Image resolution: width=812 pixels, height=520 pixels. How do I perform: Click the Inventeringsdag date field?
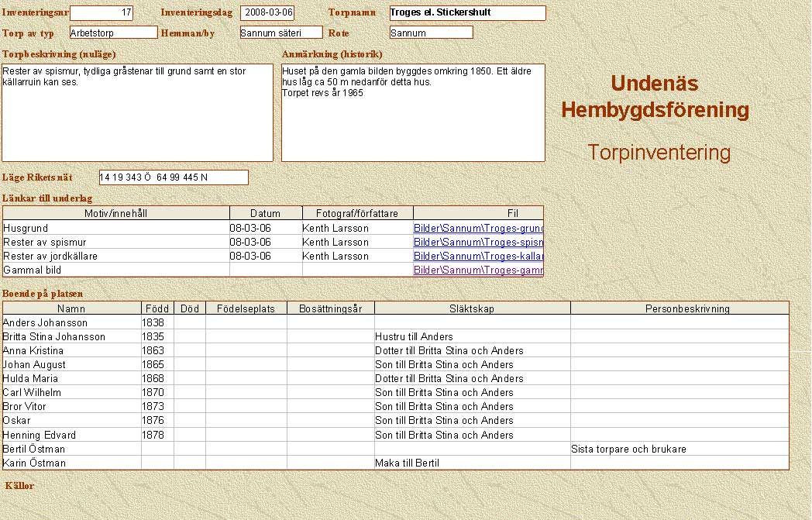coord(267,13)
